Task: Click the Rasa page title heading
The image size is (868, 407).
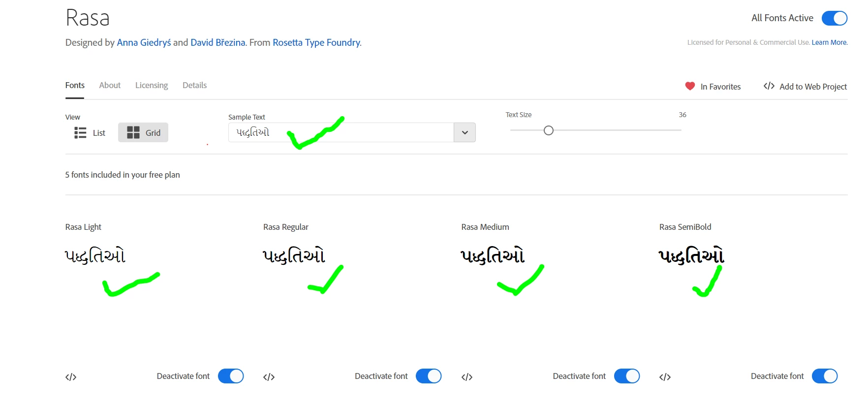Action: (88, 18)
